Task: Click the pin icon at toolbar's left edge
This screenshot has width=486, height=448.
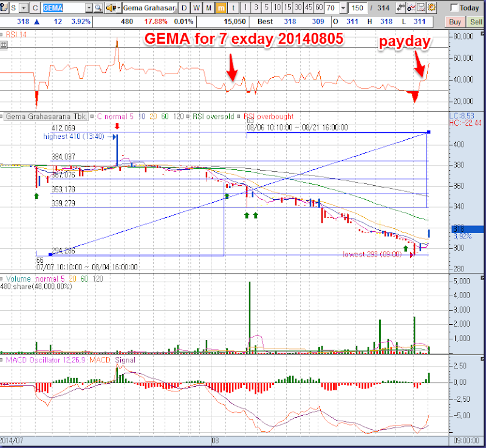Action: point(4,7)
